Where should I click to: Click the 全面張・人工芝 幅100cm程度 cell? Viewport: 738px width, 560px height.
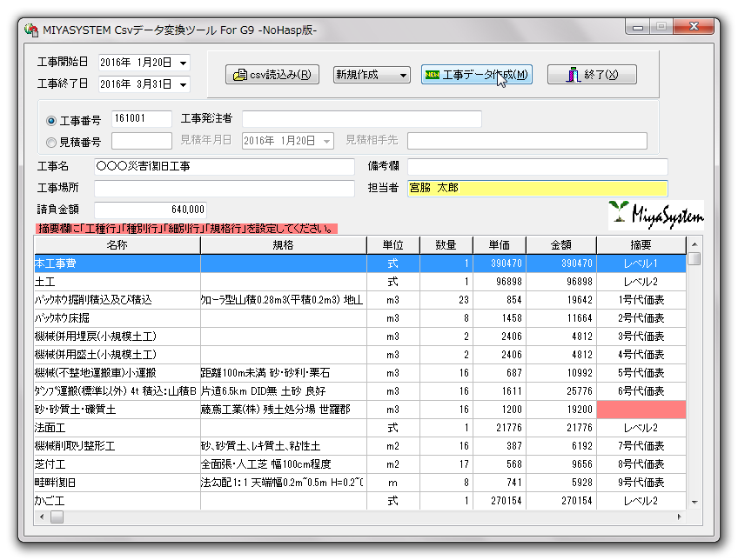tap(284, 464)
